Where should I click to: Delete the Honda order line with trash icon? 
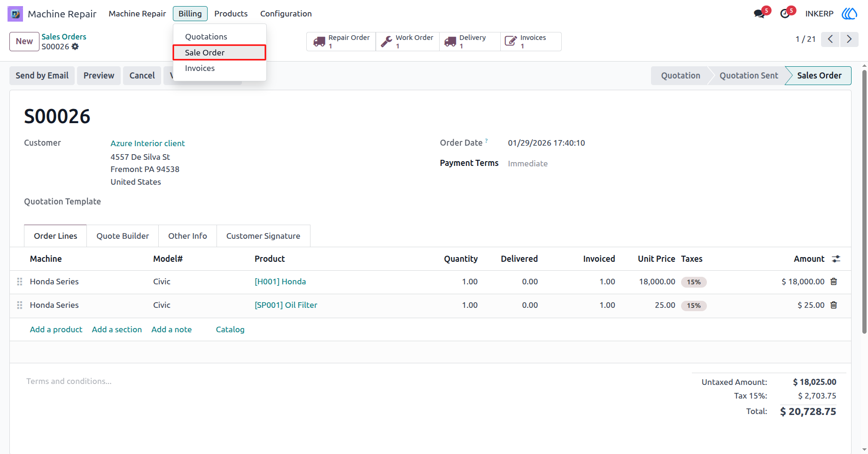click(834, 282)
